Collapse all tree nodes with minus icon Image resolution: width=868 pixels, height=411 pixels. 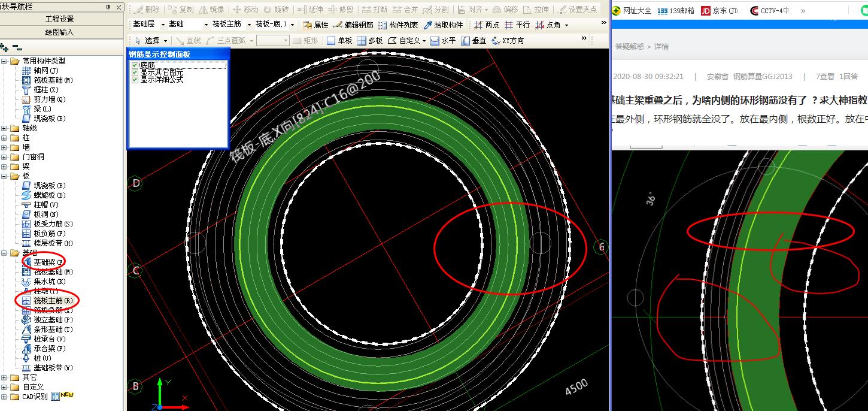(x=17, y=47)
